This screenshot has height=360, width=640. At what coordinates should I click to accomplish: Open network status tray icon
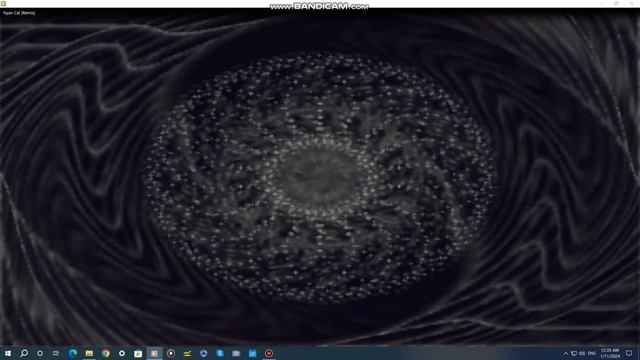574,353
